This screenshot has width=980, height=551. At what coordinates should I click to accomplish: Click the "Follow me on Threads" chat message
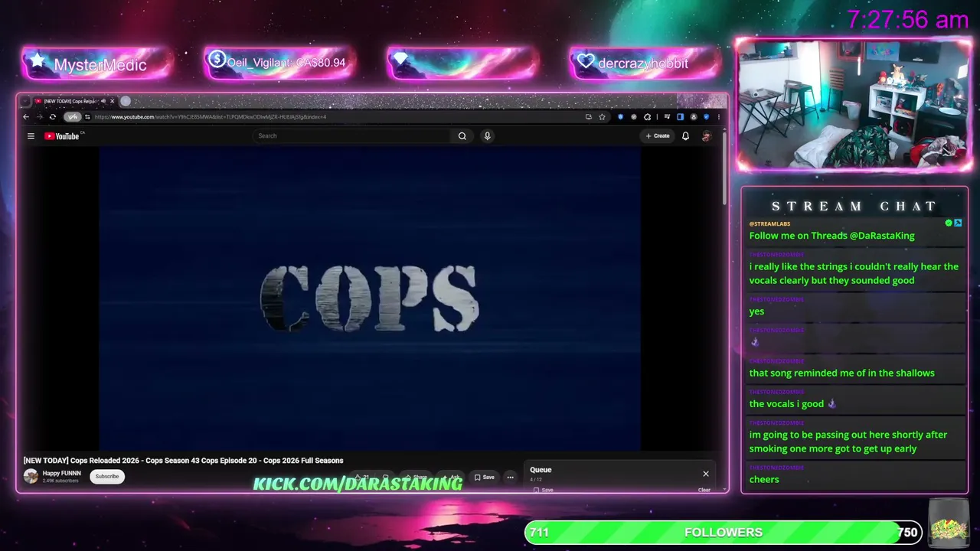(x=832, y=236)
